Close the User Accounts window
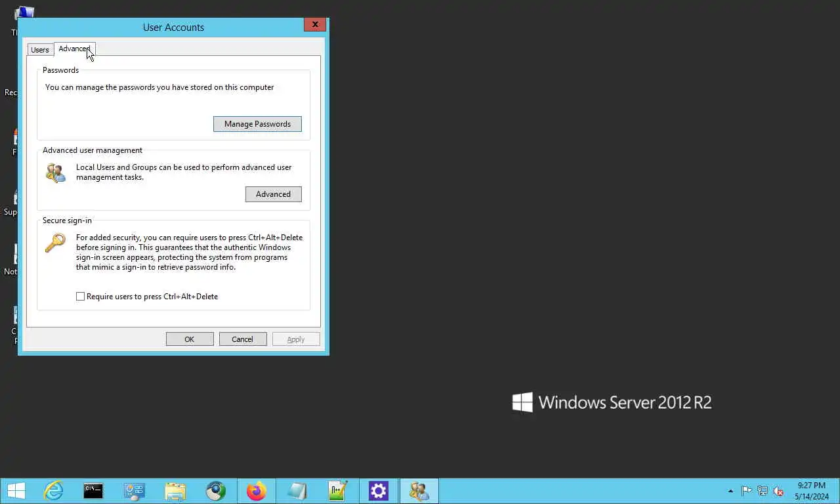This screenshot has height=504, width=840. point(315,24)
